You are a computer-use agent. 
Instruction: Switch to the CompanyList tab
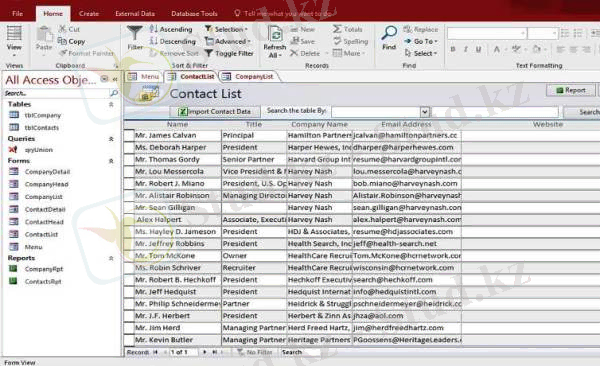click(249, 77)
